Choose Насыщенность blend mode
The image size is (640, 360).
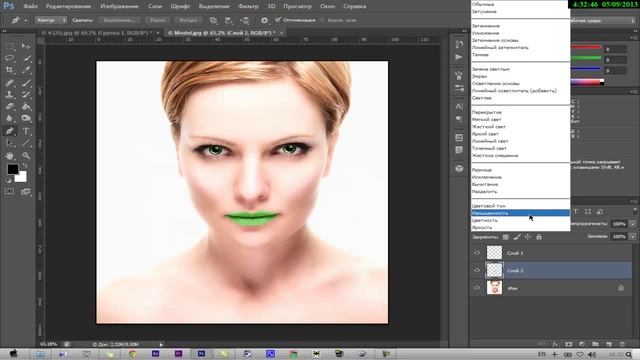pos(520,213)
